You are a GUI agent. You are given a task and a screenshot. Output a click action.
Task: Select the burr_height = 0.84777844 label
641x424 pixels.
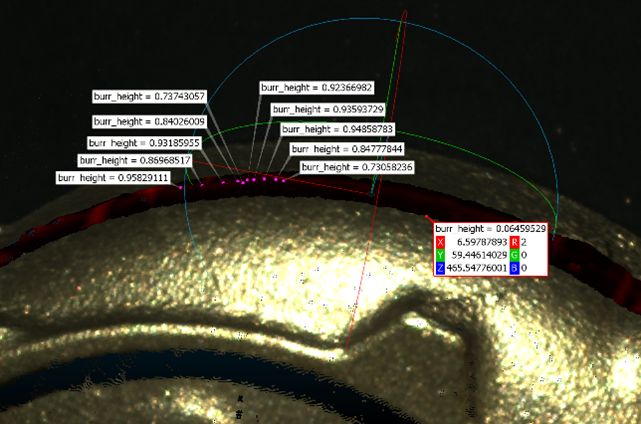(x=347, y=149)
